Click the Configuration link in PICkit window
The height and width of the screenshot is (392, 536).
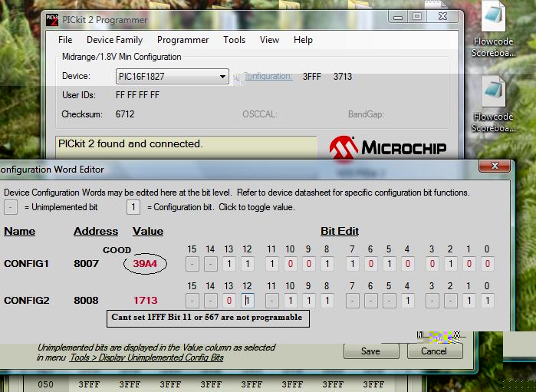coord(269,76)
